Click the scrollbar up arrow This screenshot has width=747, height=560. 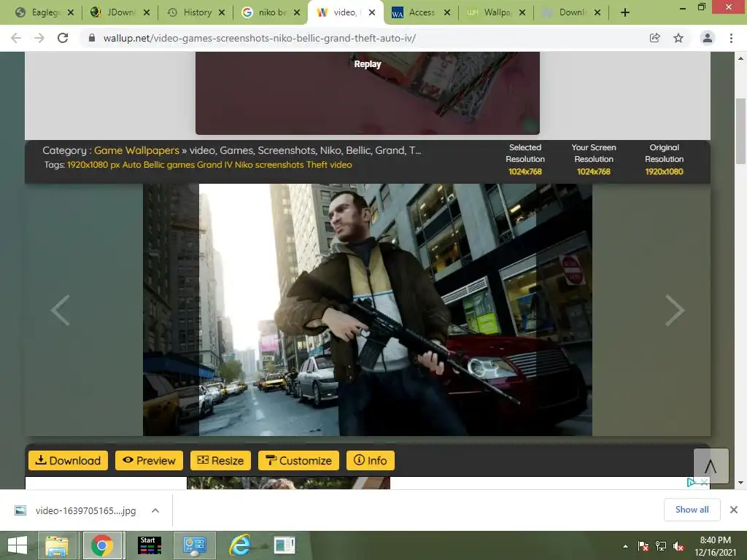[740, 58]
